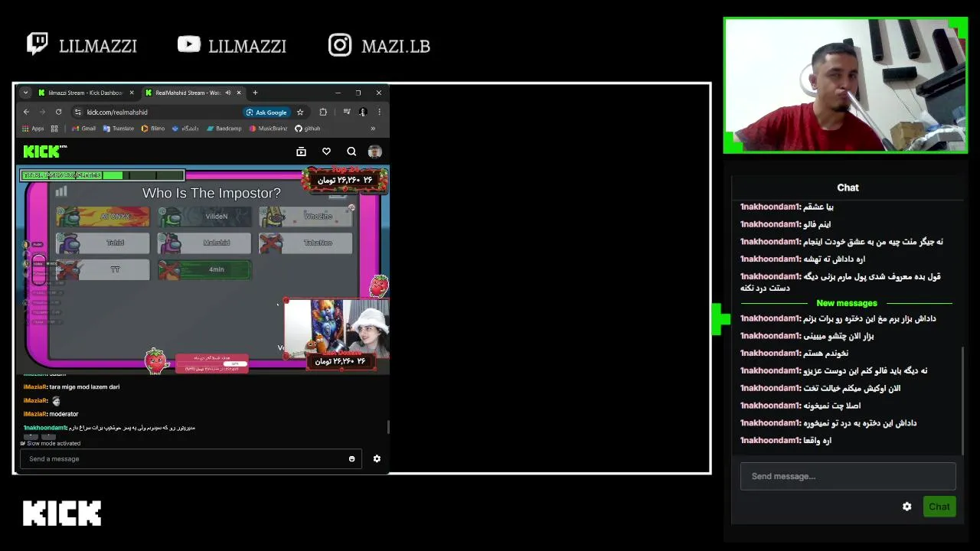This screenshot has width=980, height=551.
Task: Go forward in the browser
Action: [42, 112]
